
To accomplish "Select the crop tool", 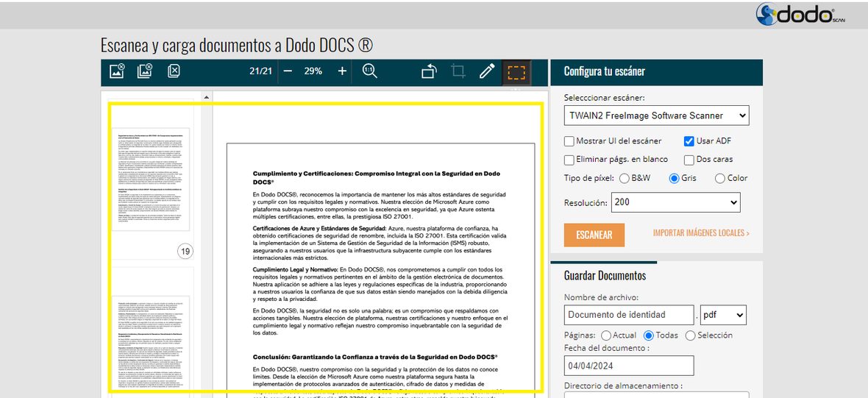I will click(x=458, y=71).
